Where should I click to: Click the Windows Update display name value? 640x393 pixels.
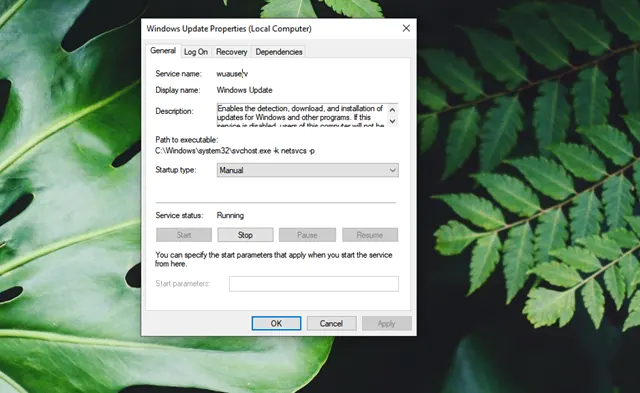coord(244,90)
